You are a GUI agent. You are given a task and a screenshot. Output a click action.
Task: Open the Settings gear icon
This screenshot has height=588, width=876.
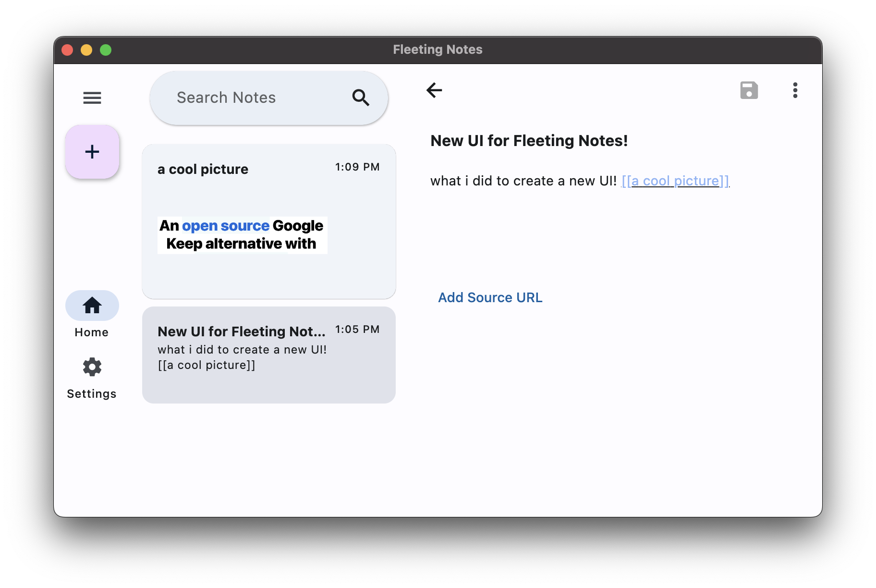(92, 367)
